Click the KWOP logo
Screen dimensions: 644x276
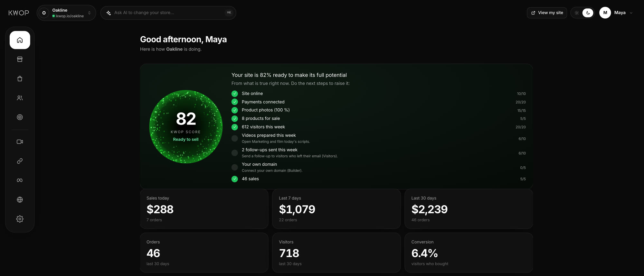[x=19, y=13]
